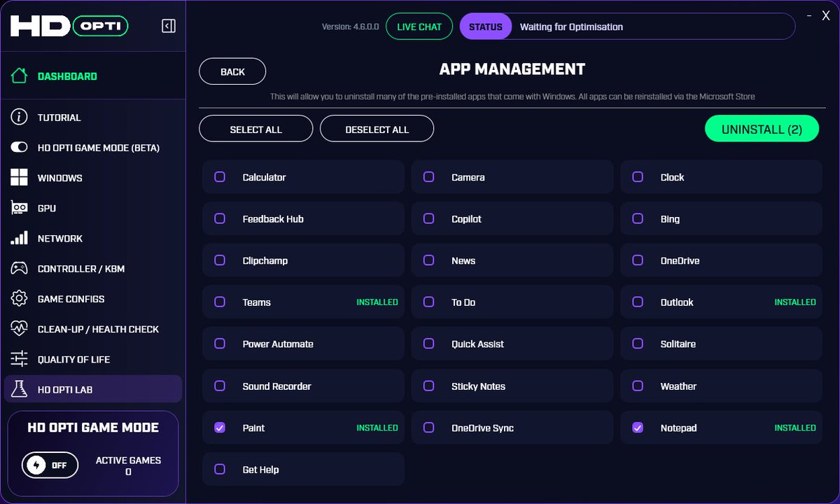This screenshot has height=504, width=840.
Task: Check the Solitaire checkbox
Action: tap(638, 344)
